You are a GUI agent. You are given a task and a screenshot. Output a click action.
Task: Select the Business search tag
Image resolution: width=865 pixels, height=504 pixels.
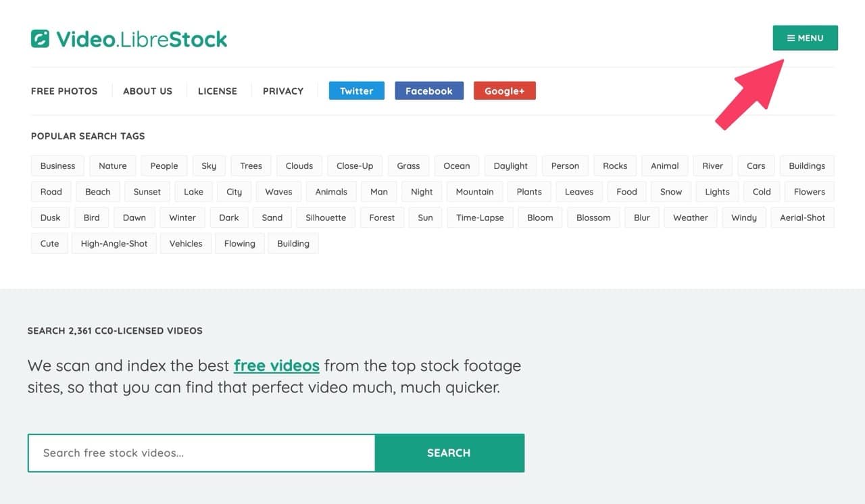(x=57, y=166)
